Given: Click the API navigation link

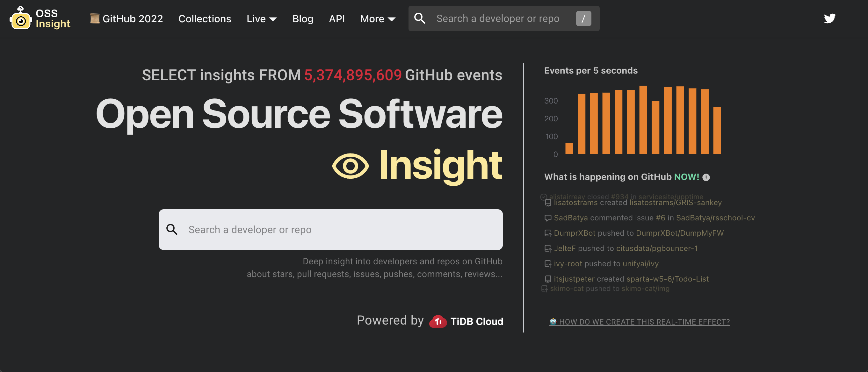Looking at the screenshot, I should click(336, 18).
